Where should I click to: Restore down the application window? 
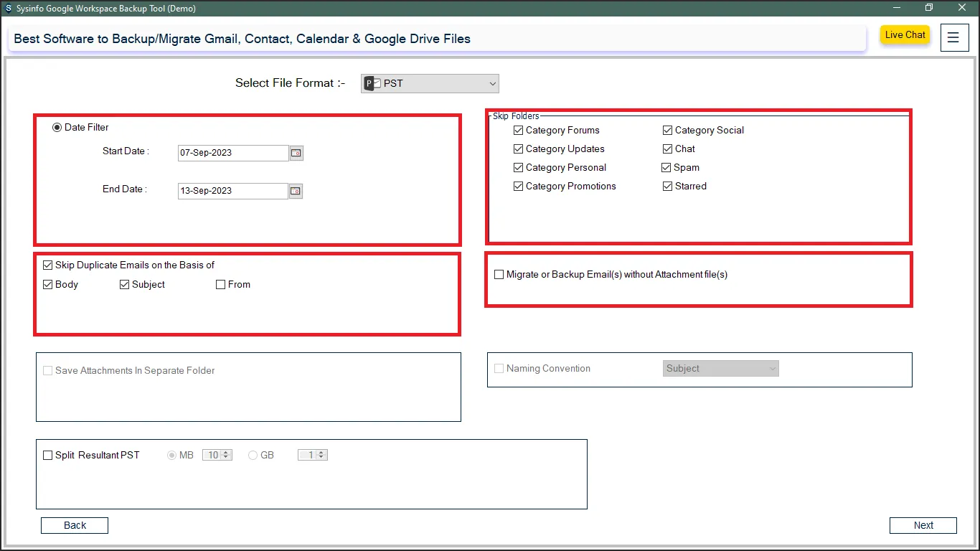click(929, 8)
